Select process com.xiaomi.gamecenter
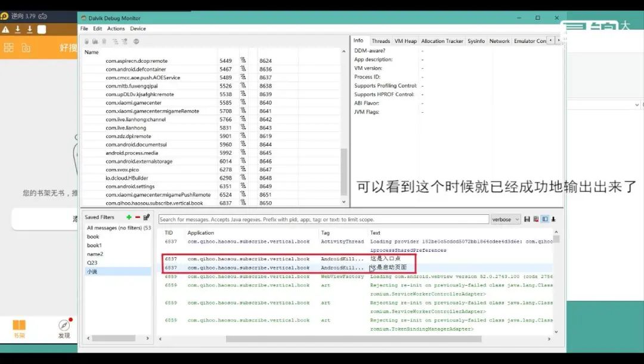This screenshot has height=364, width=644. 212,103
